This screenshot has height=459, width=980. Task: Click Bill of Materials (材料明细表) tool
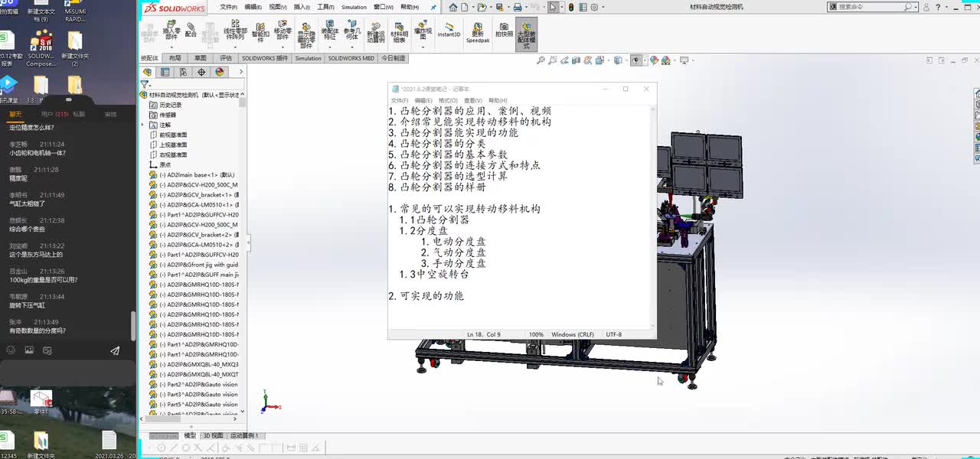[399, 31]
